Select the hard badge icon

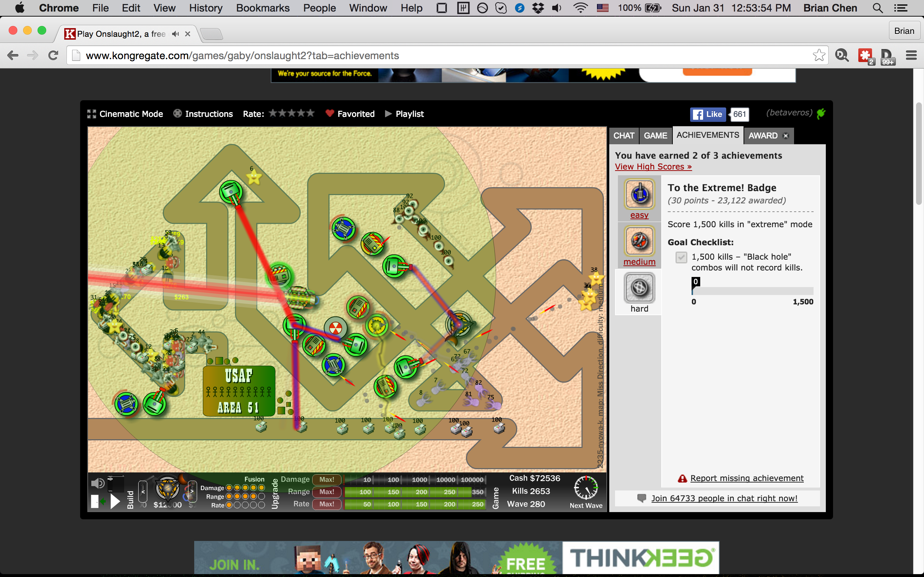tap(640, 288)
